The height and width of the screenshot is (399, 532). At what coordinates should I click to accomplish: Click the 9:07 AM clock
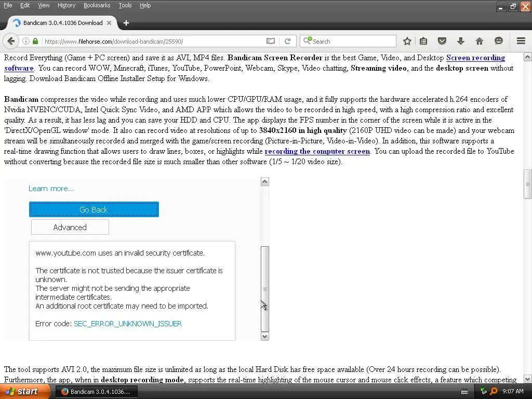pos(513,392)
